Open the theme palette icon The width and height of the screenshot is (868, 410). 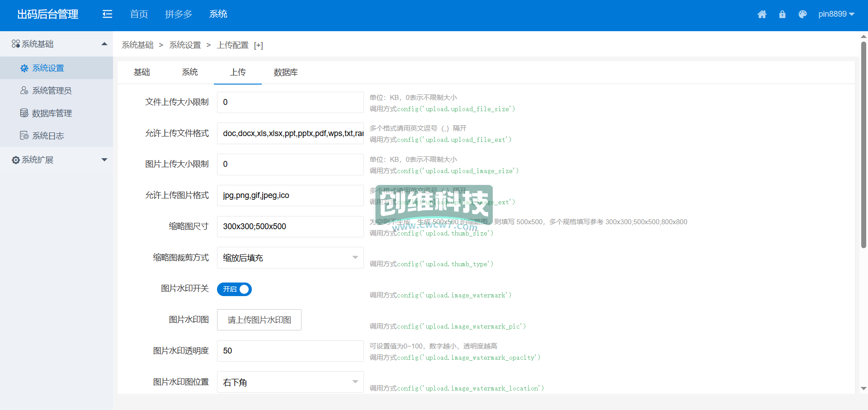click(802, 14)
